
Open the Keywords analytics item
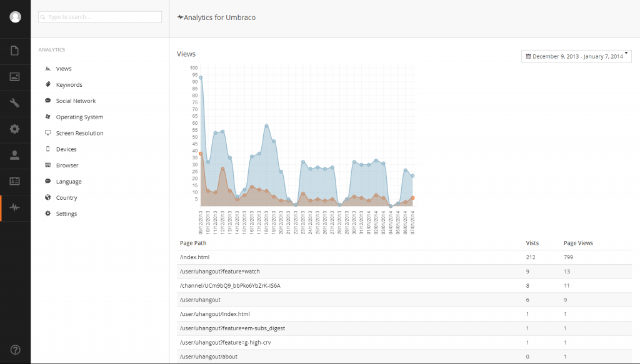coord(69,85)
